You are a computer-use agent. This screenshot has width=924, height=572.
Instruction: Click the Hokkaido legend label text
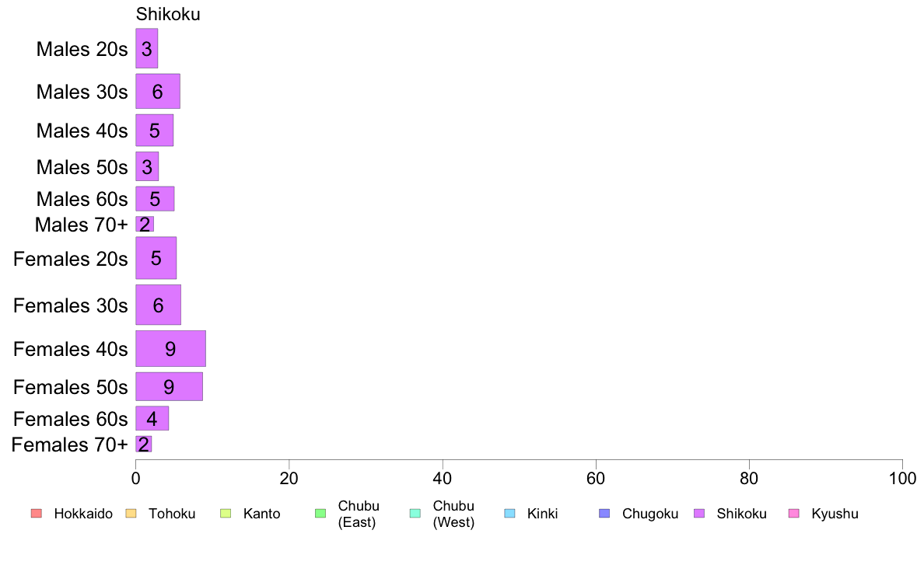coord(83,514)
